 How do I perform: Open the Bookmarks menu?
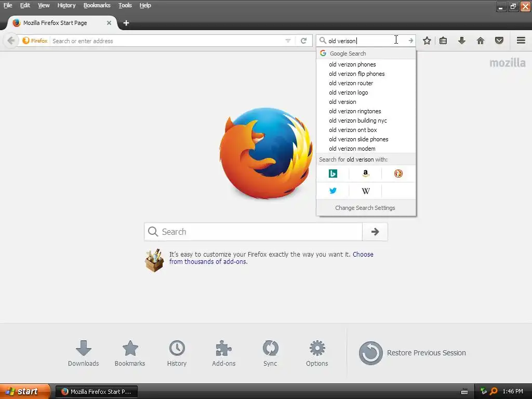coord(97,5)
